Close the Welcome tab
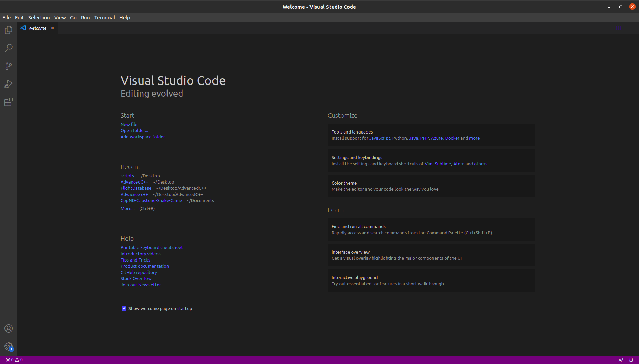The width and height of the screenshot is (639, 364). click(x=53, y=28)
